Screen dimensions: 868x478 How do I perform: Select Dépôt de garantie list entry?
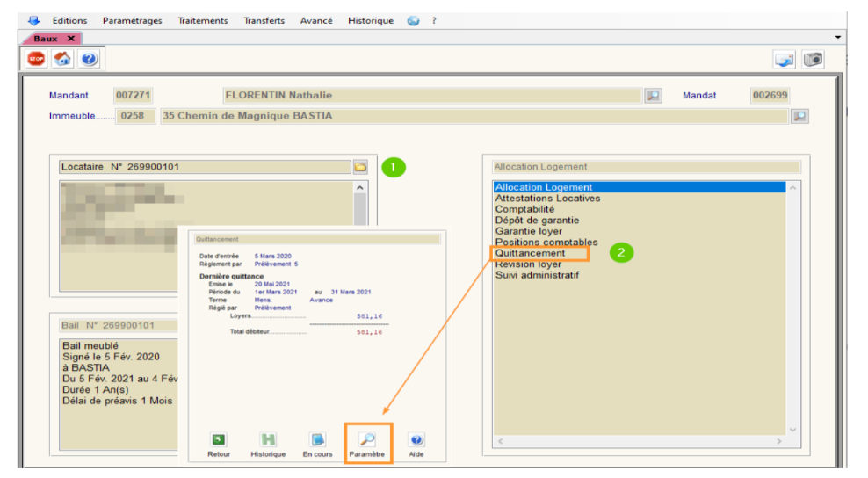coord(537,221)
